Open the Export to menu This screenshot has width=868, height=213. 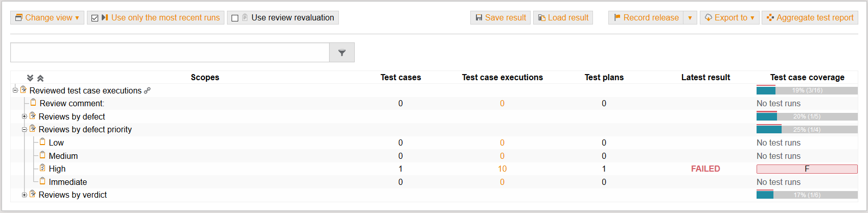[729, 18]
